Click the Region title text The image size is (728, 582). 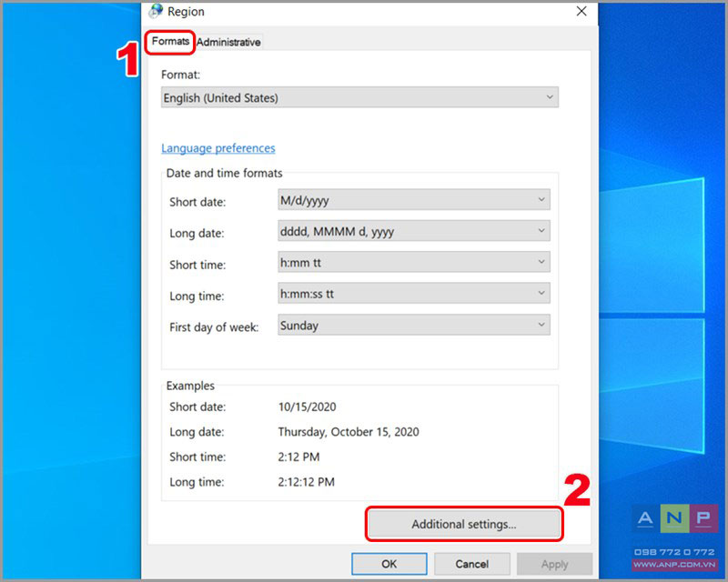[186, 12]
